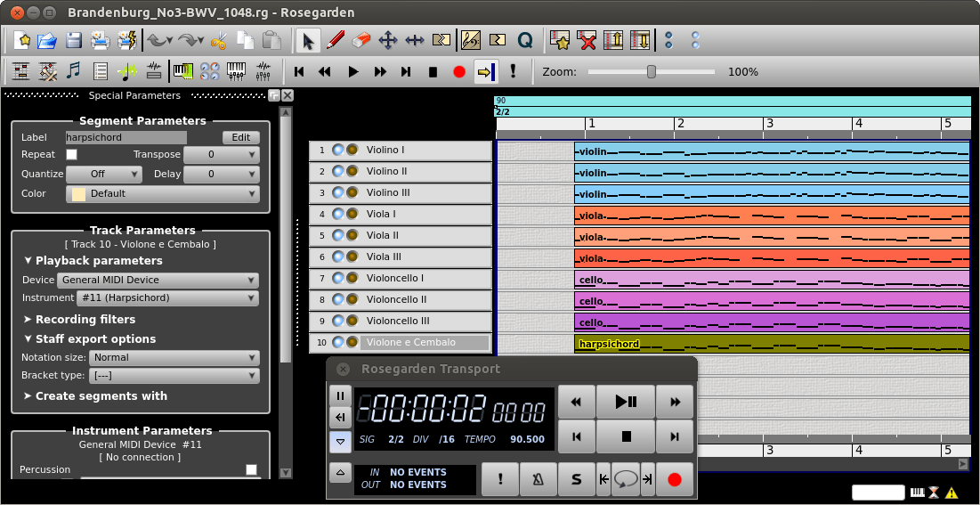Open the Matrix editor icon

tap(22, 71)
